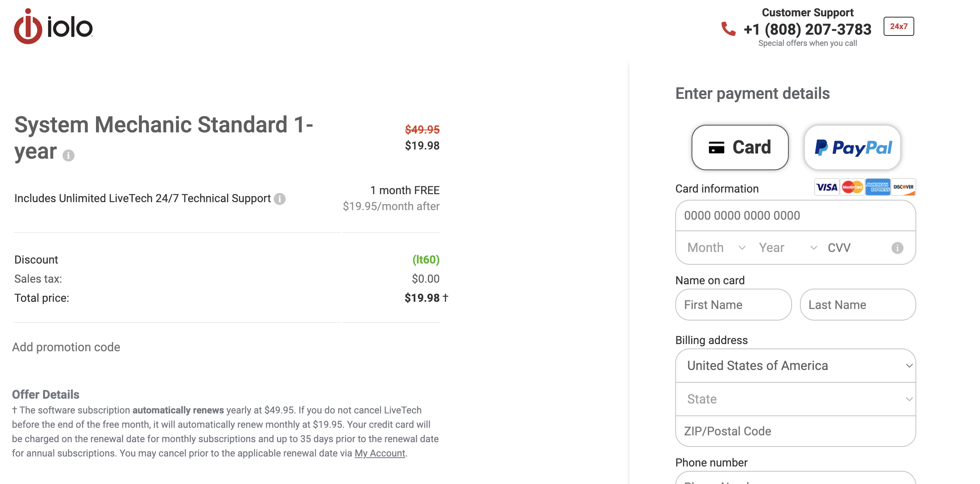Open the My Account link

pyautogui.click(x=380, y=453)
